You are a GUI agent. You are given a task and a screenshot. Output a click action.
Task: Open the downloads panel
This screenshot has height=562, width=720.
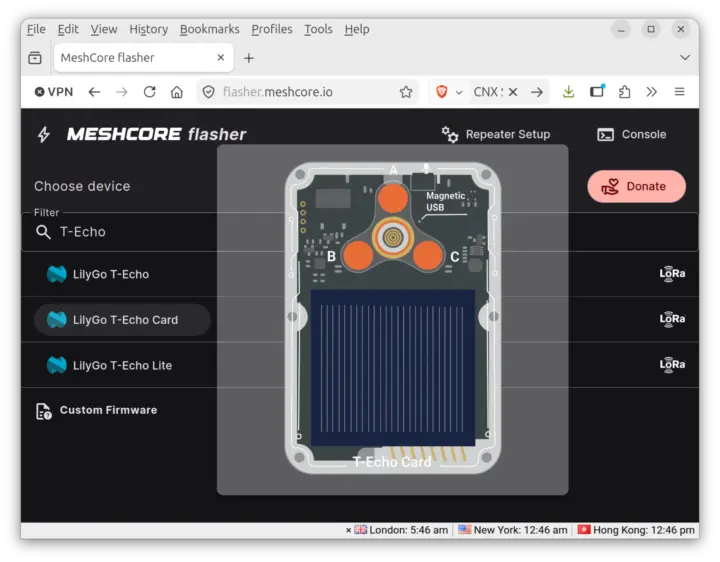click(568, 92)
